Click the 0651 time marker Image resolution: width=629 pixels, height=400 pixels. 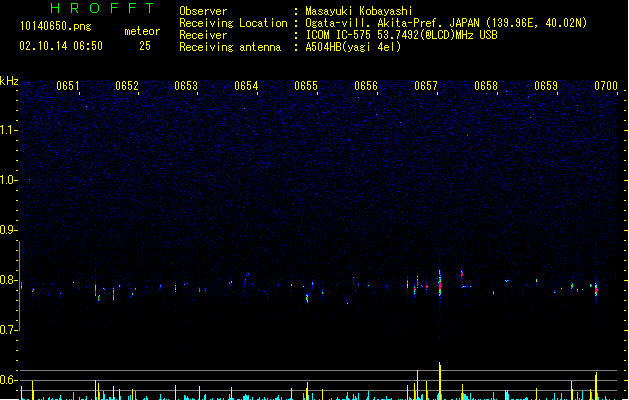[67, 86]
